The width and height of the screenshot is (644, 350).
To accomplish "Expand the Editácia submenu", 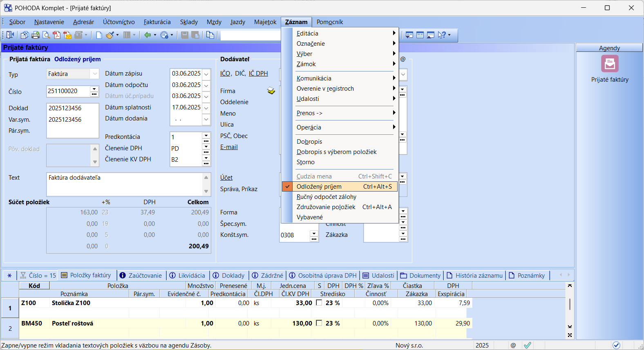I will 340,33.
